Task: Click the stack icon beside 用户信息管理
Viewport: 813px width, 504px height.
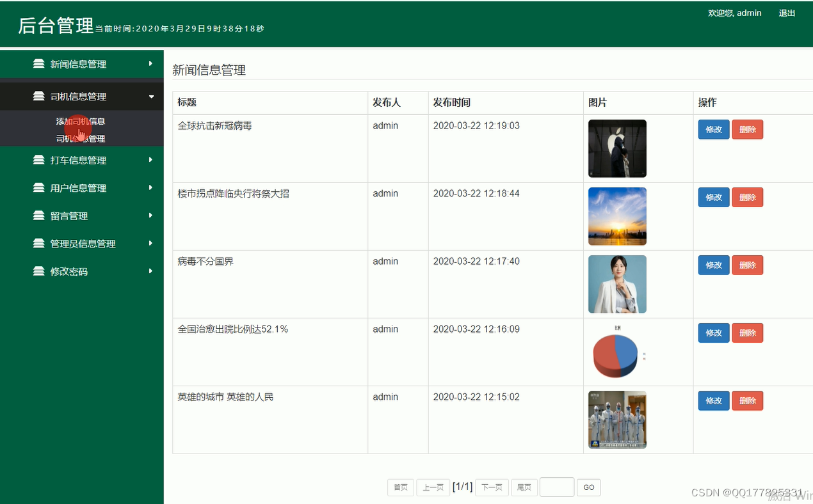Action: pos(39,188)
